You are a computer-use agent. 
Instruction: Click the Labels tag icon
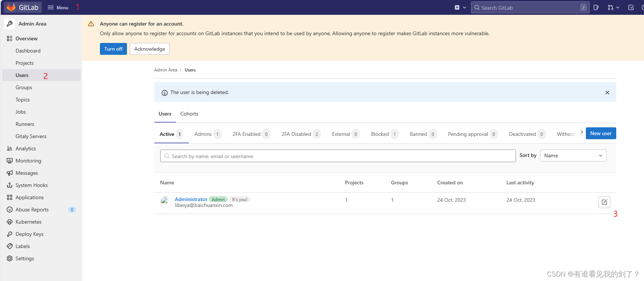[10, 246]
